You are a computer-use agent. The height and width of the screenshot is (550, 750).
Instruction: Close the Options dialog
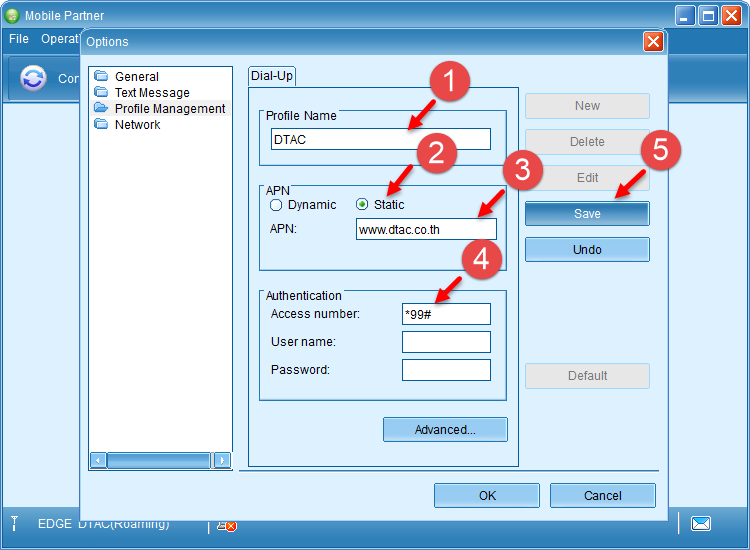coord(653,42)
